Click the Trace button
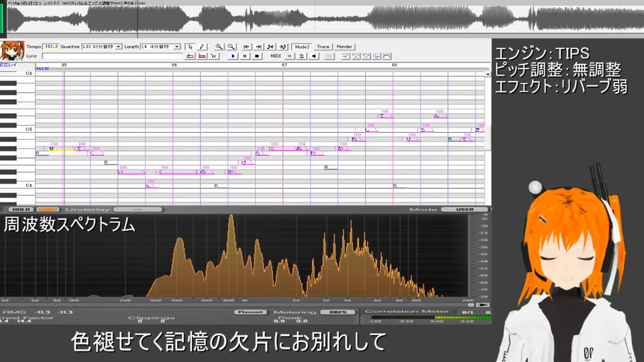Viewport: 644px width, 362px height. [323, 47]
